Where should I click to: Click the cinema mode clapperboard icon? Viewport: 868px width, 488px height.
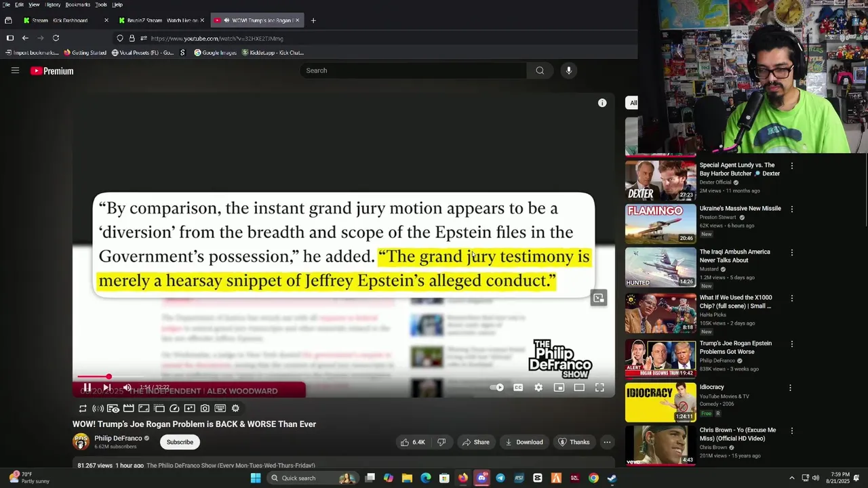click(x=128, y=408)
